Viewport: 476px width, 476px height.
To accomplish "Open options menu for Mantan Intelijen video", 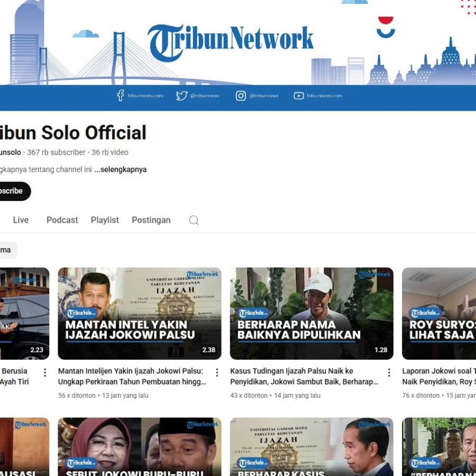I will click(x=217, y=372).
